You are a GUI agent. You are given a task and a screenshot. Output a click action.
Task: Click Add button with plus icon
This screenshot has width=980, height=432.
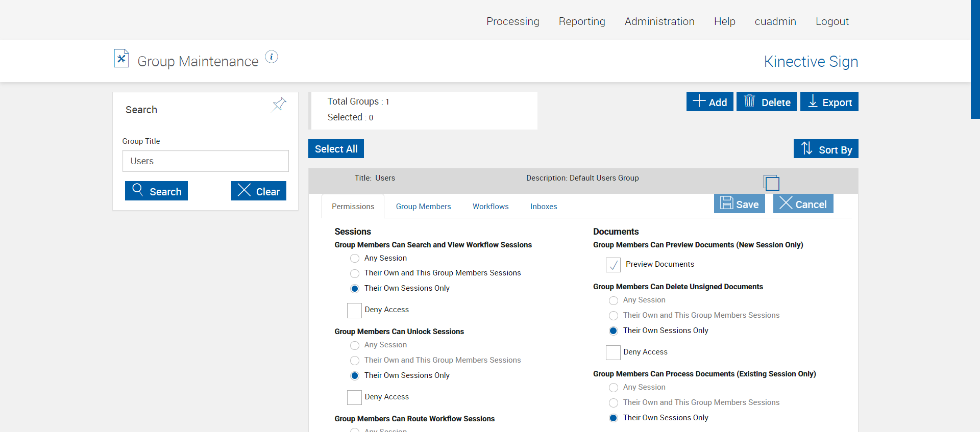709,102
